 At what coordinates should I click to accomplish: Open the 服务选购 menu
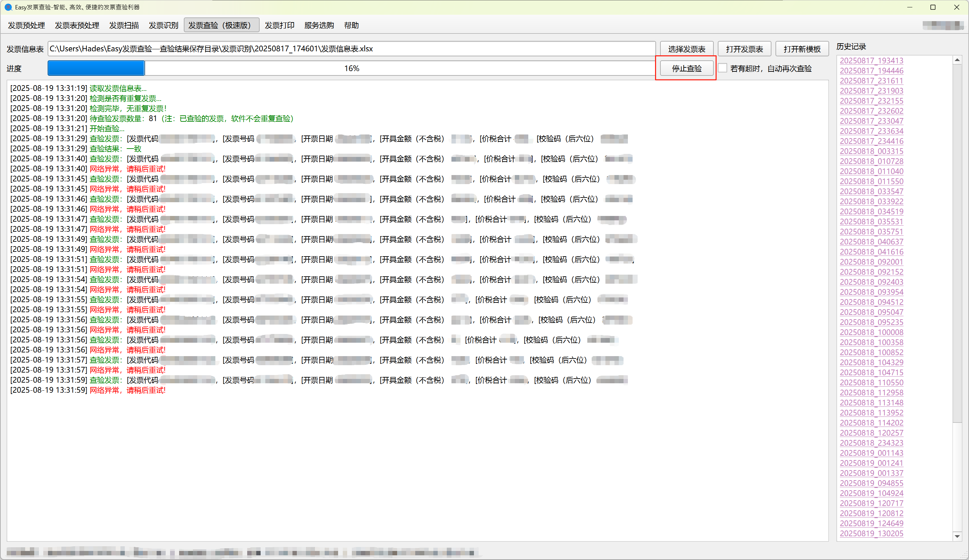(319, 25)
